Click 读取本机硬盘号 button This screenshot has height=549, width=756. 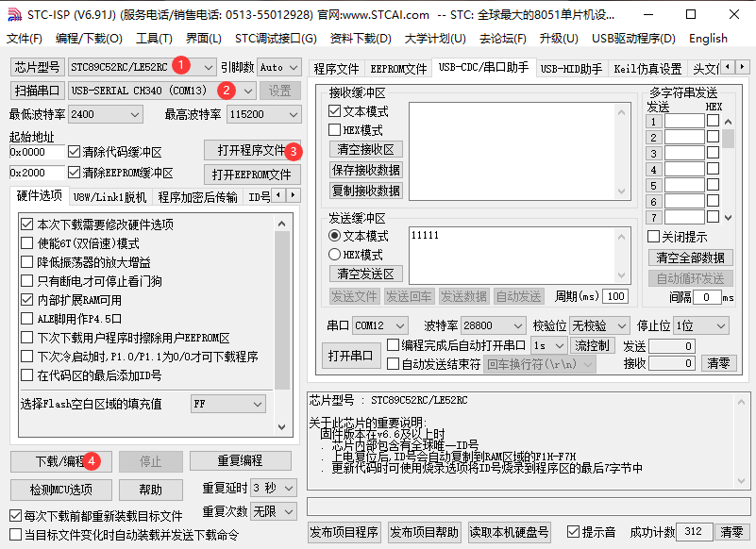point(509,532)
